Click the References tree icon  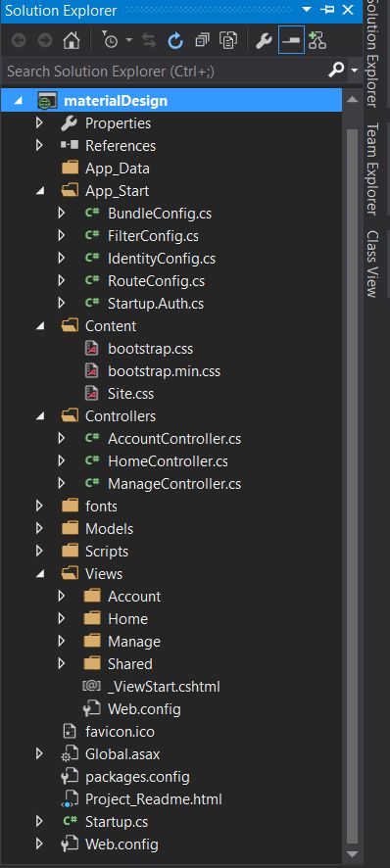70,146
